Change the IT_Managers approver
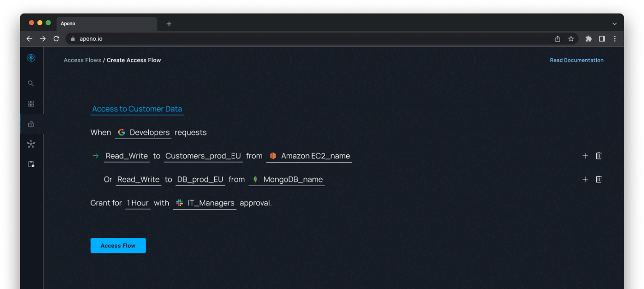This screenshot has width=644, height=289. click(x=205, y=203)
